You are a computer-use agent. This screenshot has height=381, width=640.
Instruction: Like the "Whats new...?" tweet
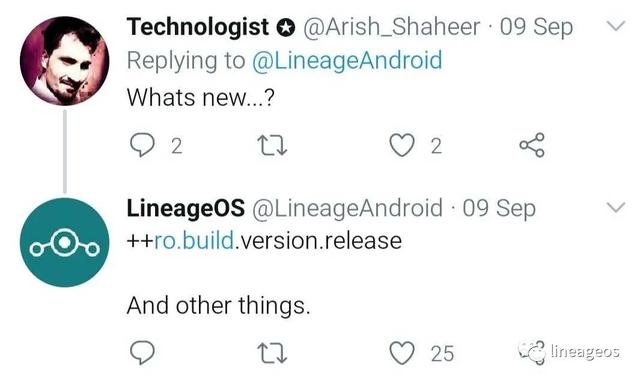click(402, 145)
